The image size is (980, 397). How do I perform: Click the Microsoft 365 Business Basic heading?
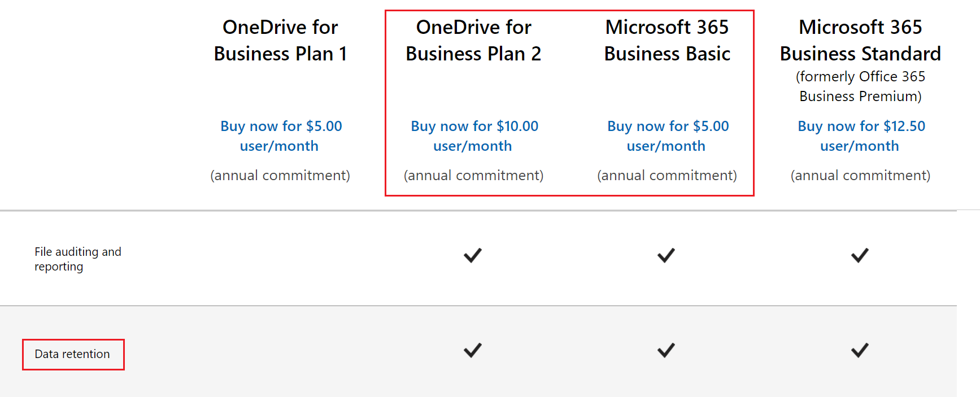[x=667, y=40]
